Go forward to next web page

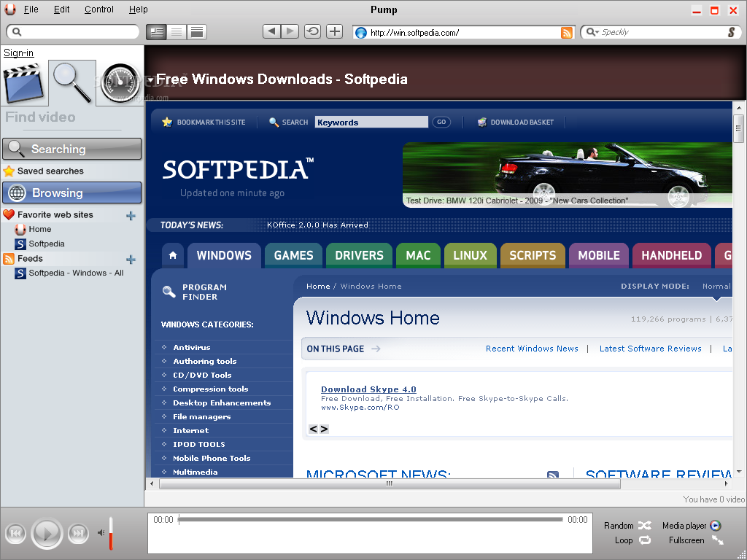(290, 31)
